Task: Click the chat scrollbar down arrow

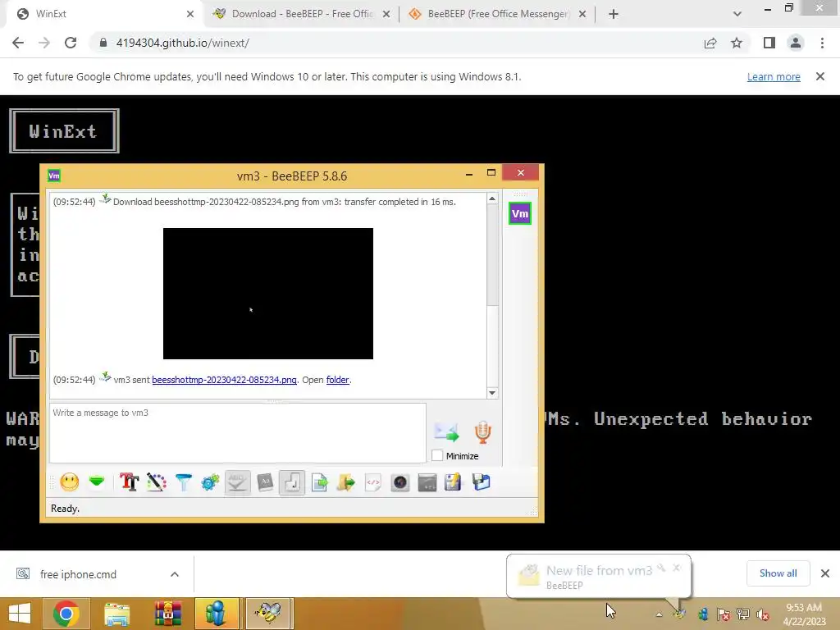Action: pyautogui.click(x=492, y=393)
